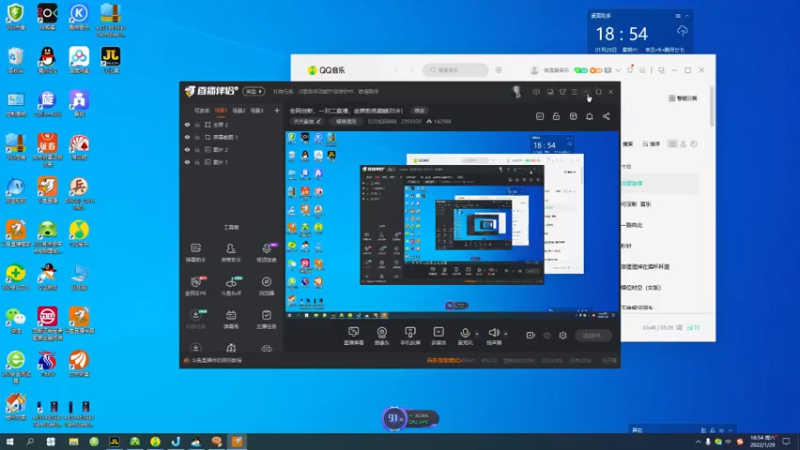The width and height of the screenshot is (800, 450).
Task: Open the microphone voice tool with badge
Action: tap(266, 253)
